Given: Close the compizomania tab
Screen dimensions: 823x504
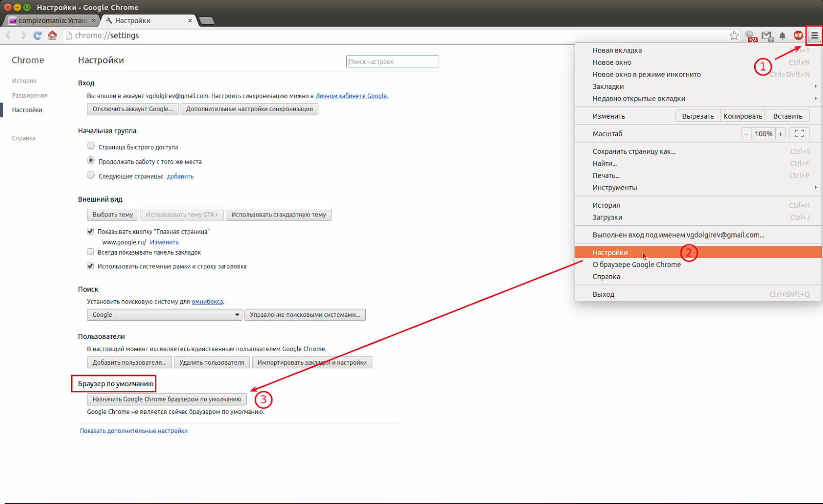Looking at the screenshot, I should click(x=94, y=21).
